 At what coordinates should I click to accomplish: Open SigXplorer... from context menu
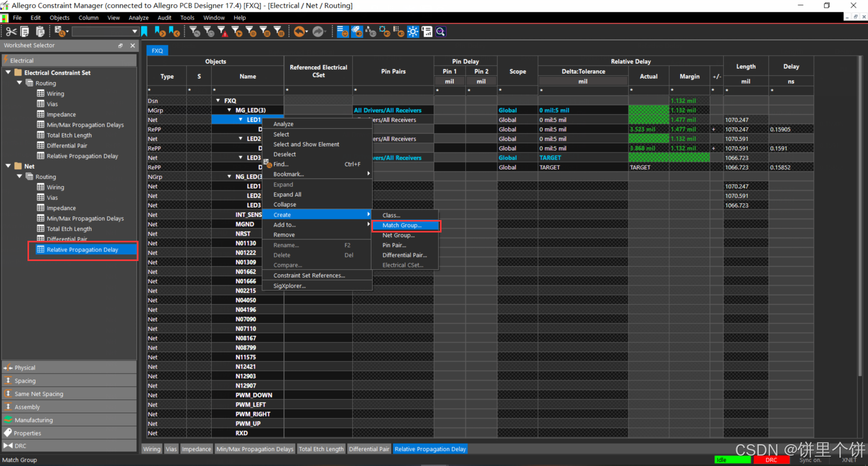click(318, 286)
